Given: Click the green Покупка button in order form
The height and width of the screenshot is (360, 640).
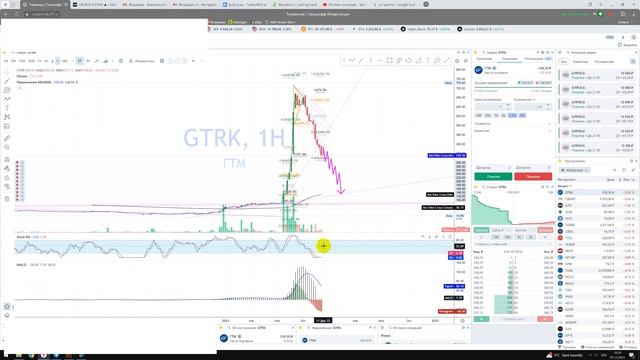Looking at the screenshot, I should coord(493,176).
